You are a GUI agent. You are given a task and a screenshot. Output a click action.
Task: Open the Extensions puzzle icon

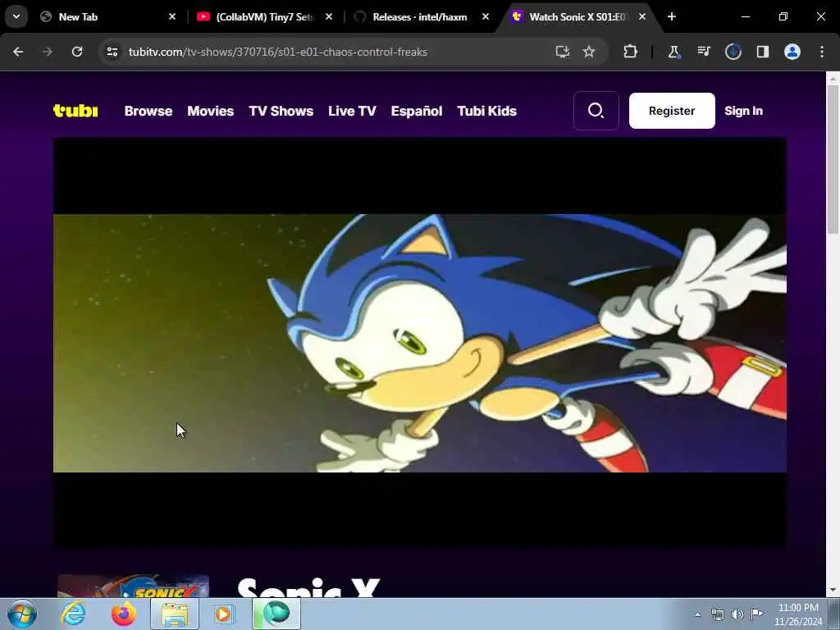click(x=631, y=52)
